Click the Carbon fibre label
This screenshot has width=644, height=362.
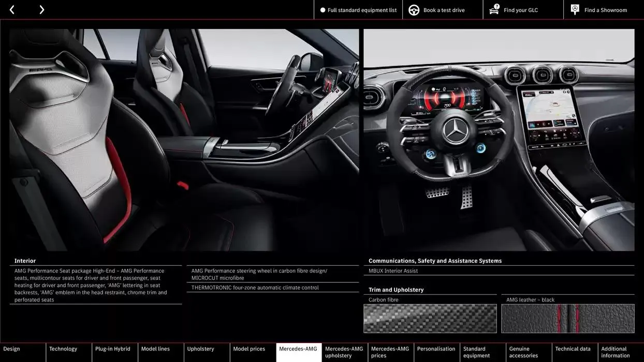pyautogui.click(x=384, y=299)
